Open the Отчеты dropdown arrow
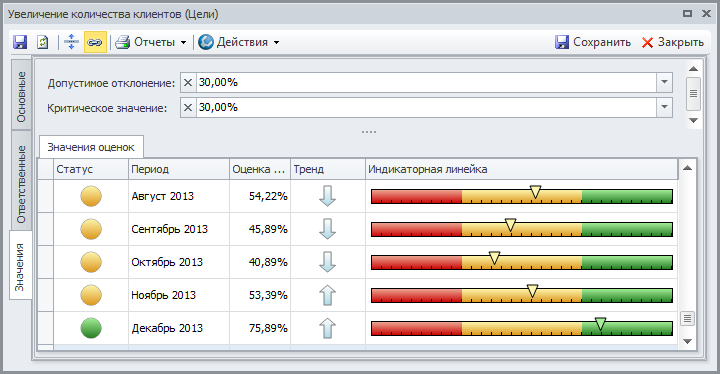Image resolution: width=720 pixels, height=374 pixels. (x=183, y=42)
